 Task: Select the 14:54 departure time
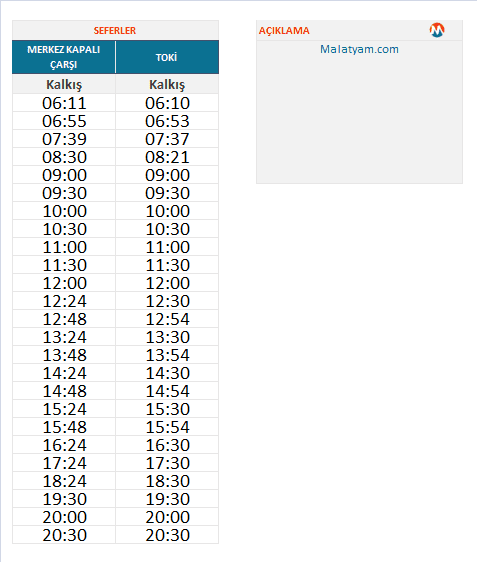pyautogui.click(x=167, y=391)
